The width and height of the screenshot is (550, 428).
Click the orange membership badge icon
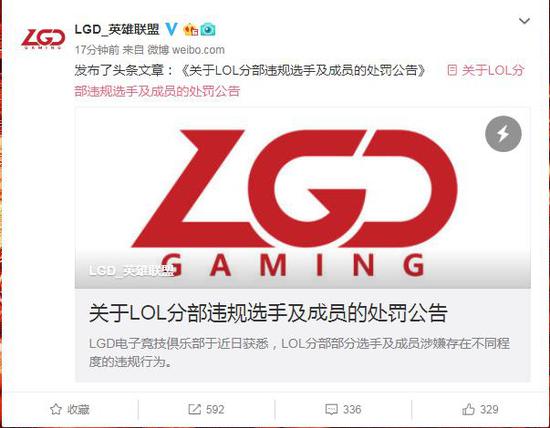point(191,30)
